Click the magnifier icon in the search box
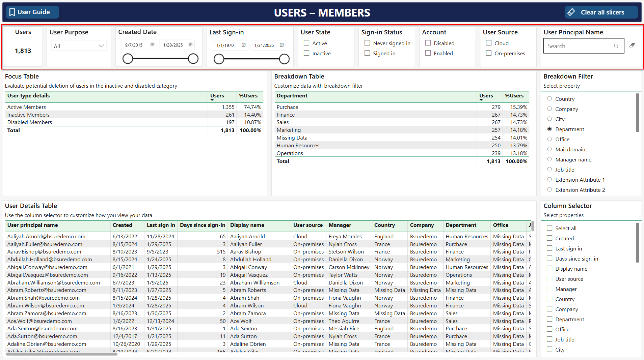 tap(616, 46)
